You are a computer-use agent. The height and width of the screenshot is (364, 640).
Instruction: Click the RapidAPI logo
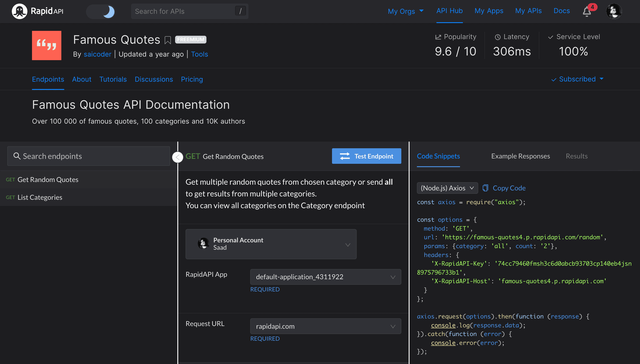[x=38, y=11]
